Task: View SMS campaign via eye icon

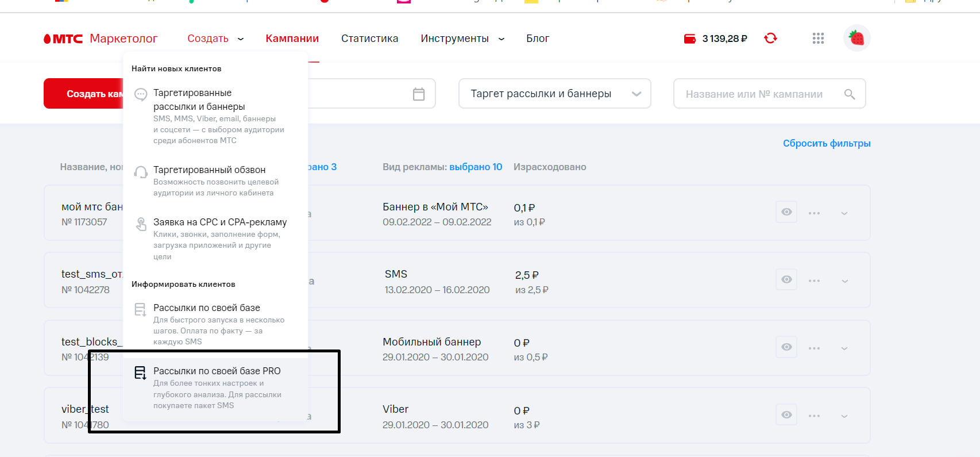Action: (x=786, y=279)
